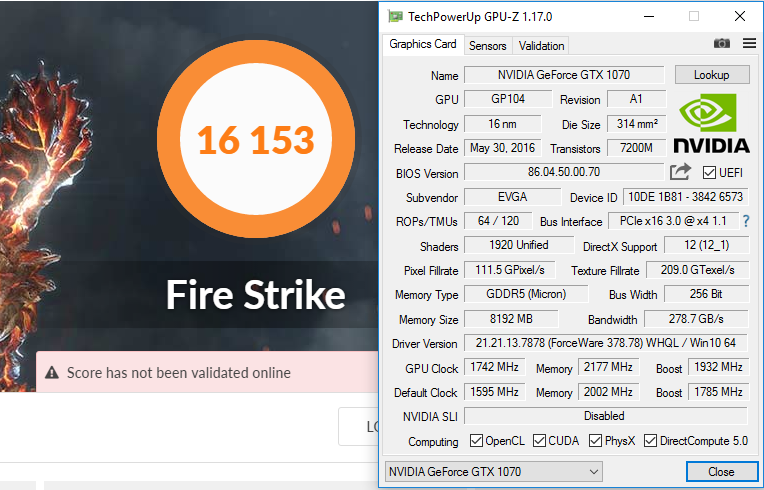This screenshot has height=490, width=764.
Task: Click the Boost field 1932 MHz
Action: click(718, 367)
